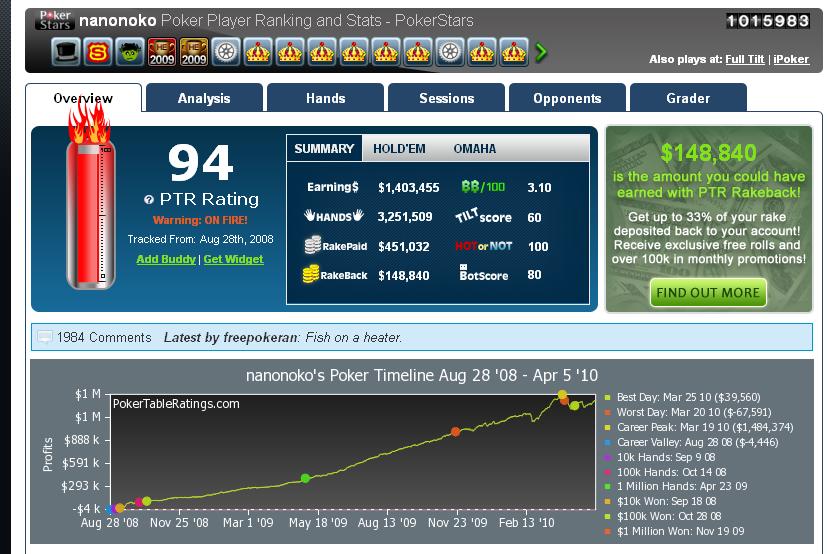Viewport: 829px width, 554px height.
Task: Select the Summary stats tab
Action: coord(324,149)
